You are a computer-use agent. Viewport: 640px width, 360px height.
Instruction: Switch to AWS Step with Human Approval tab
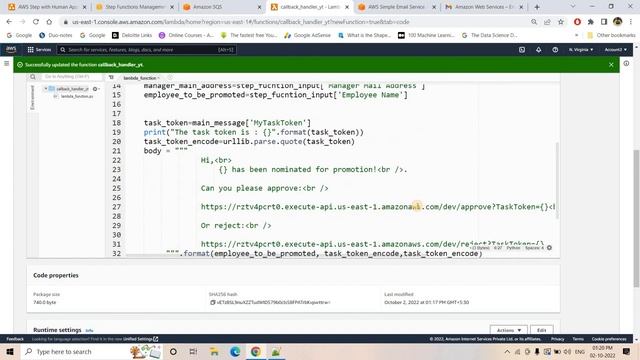click(48, 7)
